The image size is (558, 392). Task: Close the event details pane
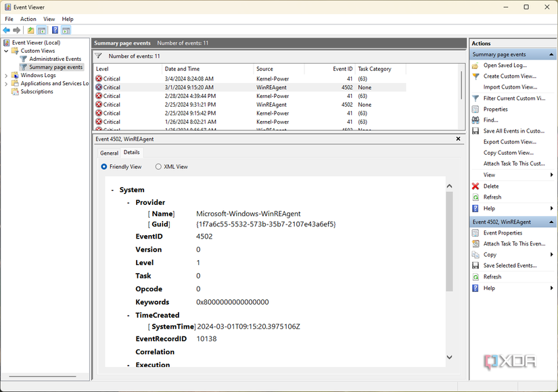click(x=459, y=139)
